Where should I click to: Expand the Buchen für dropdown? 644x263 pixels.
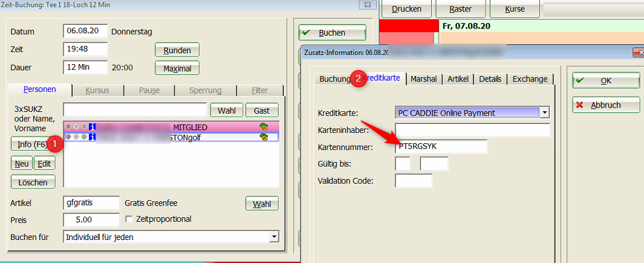click(273, 237)
